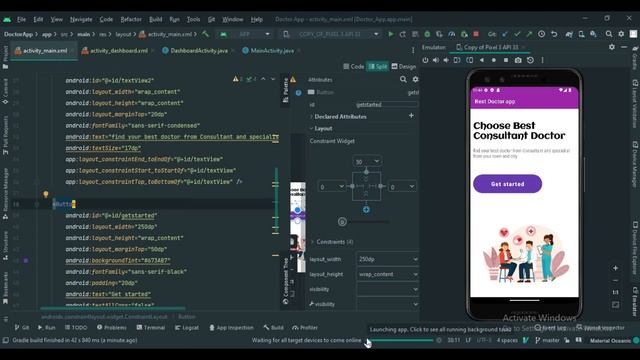Click the purple #673AB7 color gutter swatch
This screenshot has width=640, height=360.
26,260
